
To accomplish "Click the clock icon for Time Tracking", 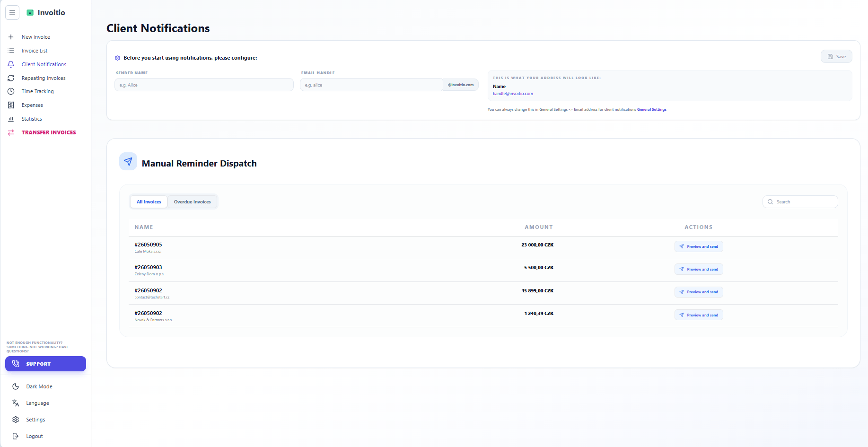I will [11, 91].
